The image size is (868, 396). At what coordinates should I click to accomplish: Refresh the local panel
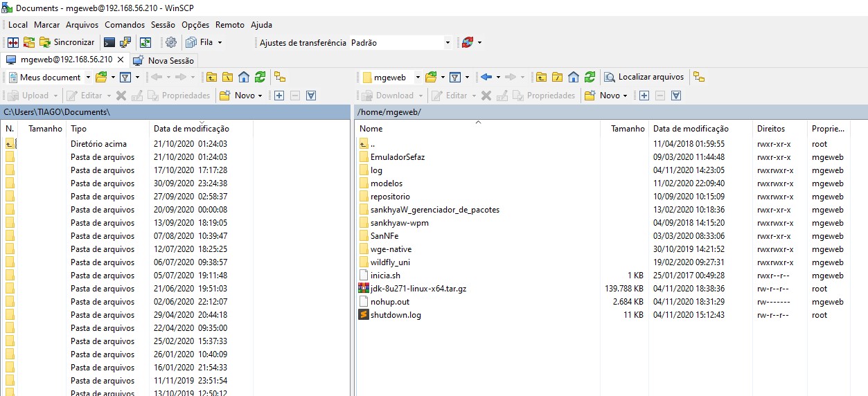pos(260,77)
